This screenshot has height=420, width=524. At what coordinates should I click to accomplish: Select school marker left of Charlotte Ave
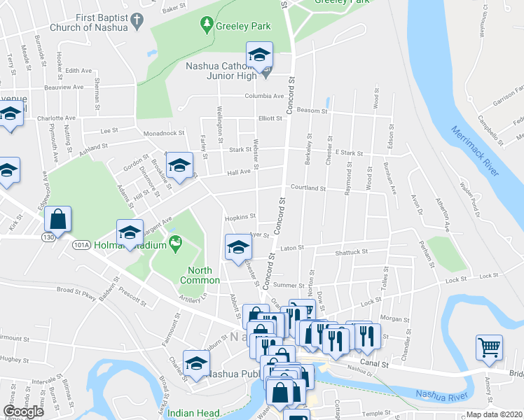click(11, 116)
